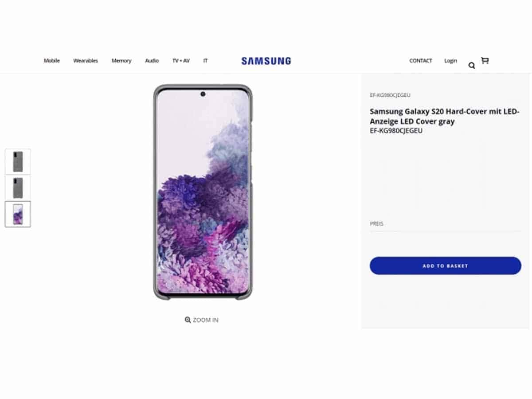Screen dimensions: 532x399
Task: Select the third front-view thumbnail
Action: click(18, 214)
